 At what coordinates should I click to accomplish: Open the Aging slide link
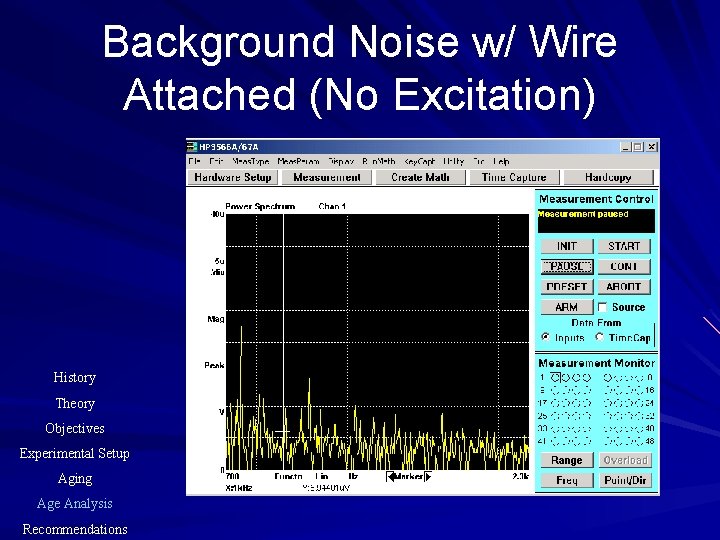click(75, 479)
